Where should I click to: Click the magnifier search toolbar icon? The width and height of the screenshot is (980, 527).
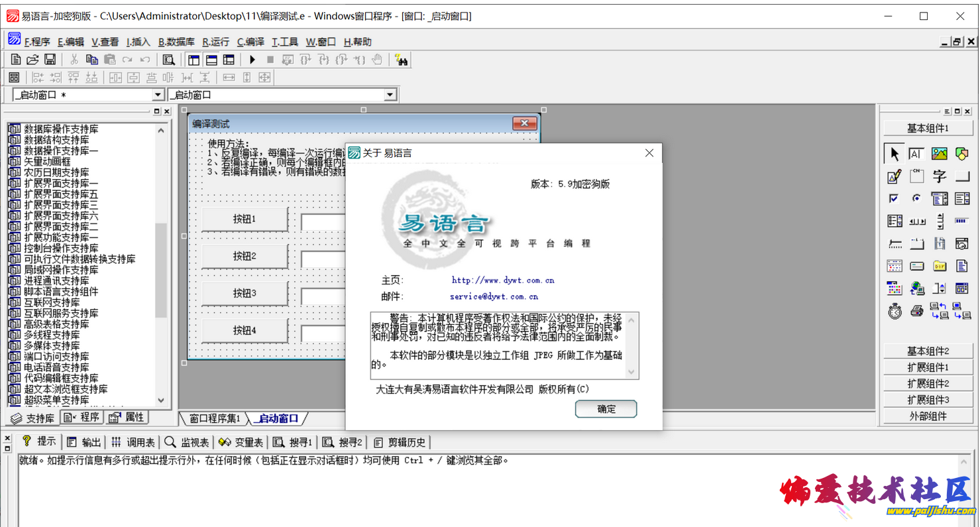point(169,59)
